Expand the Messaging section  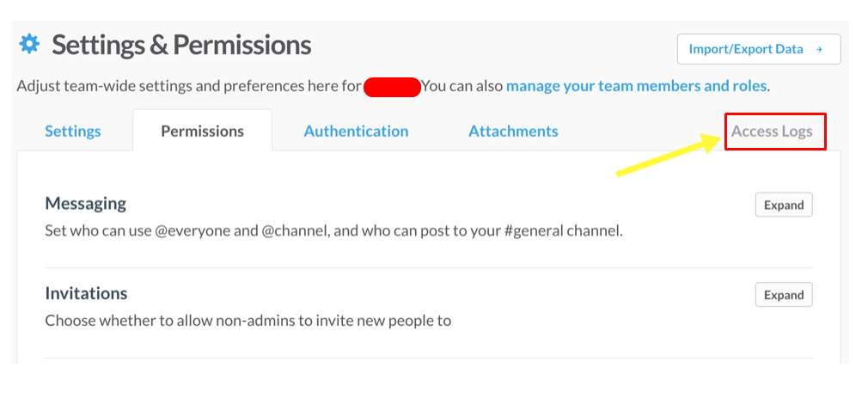pos(784,205)
